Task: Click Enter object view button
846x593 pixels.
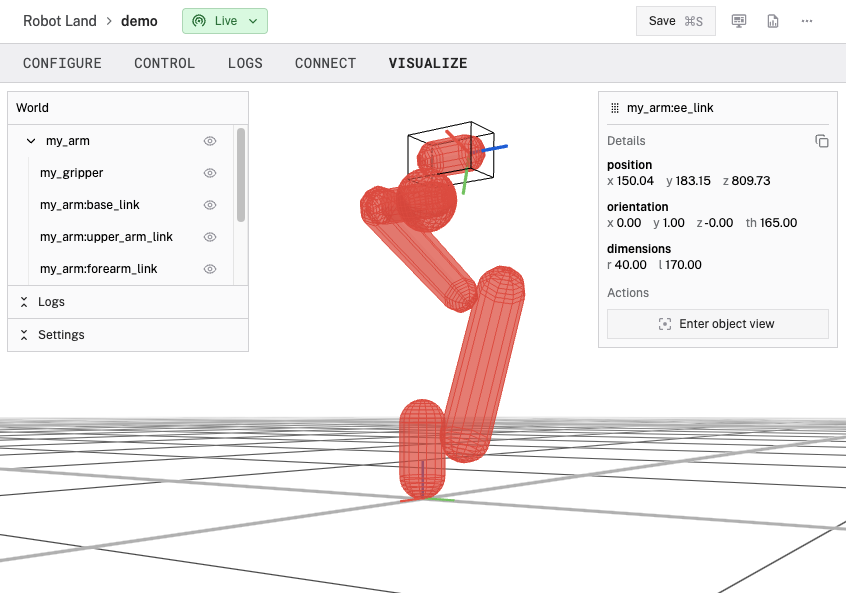Action: (x=717, y=324)
